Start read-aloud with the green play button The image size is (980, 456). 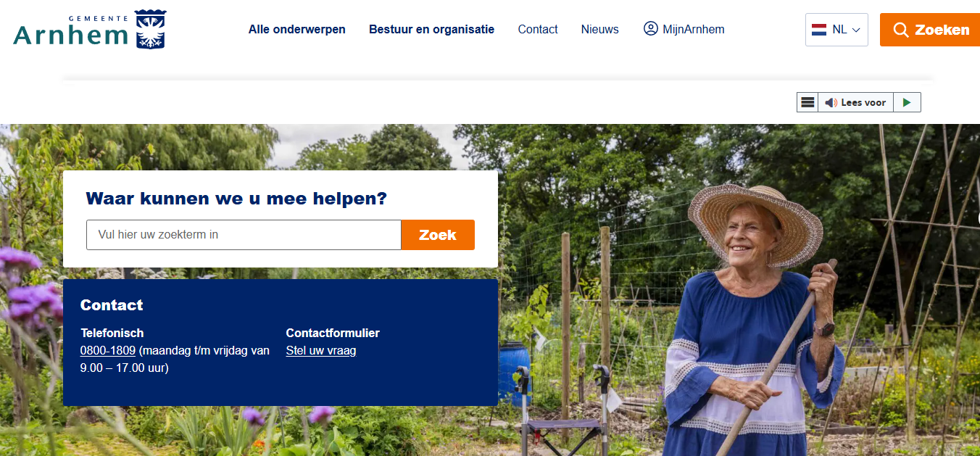(907, 102)
